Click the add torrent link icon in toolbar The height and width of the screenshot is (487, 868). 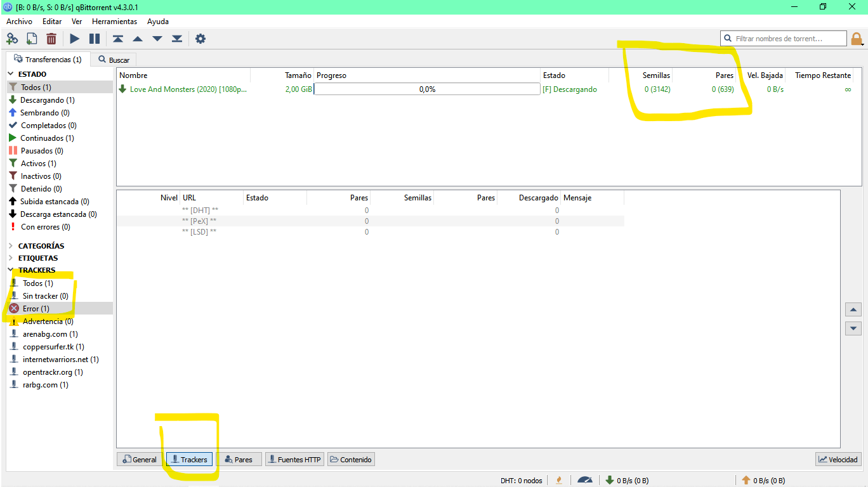click(11, 39)
